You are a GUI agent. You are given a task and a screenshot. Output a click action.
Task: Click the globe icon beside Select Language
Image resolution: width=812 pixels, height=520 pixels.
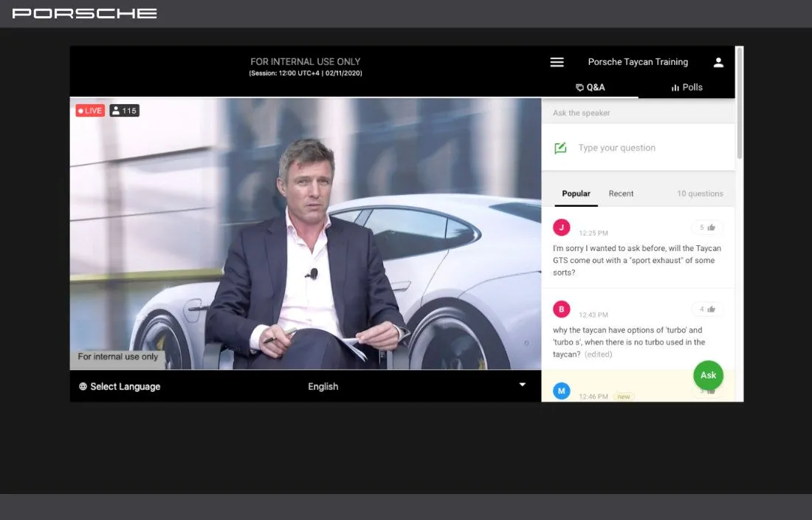83,386
